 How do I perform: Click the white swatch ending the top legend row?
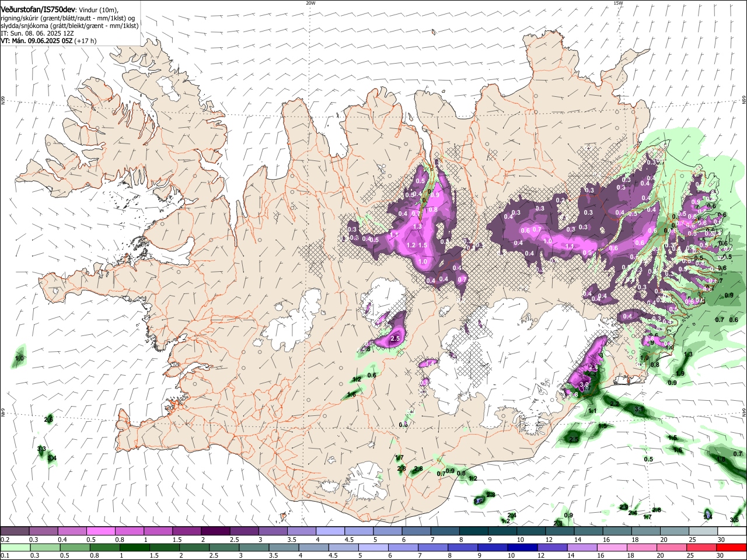coord(732,531)
